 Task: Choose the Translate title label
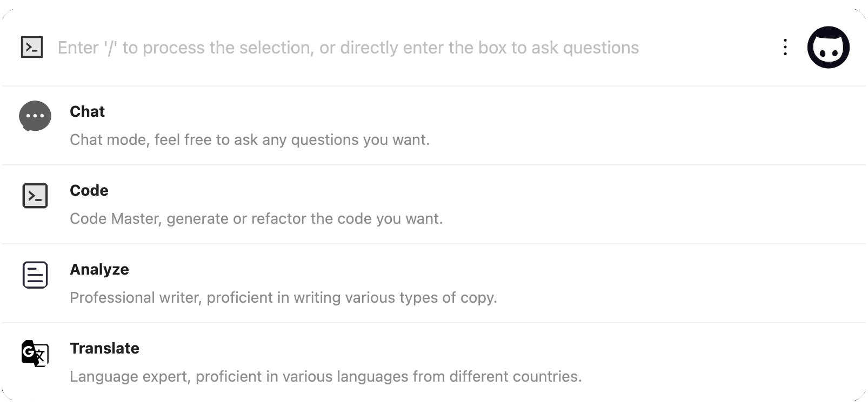pyautogui.click(x=104, y=348)
